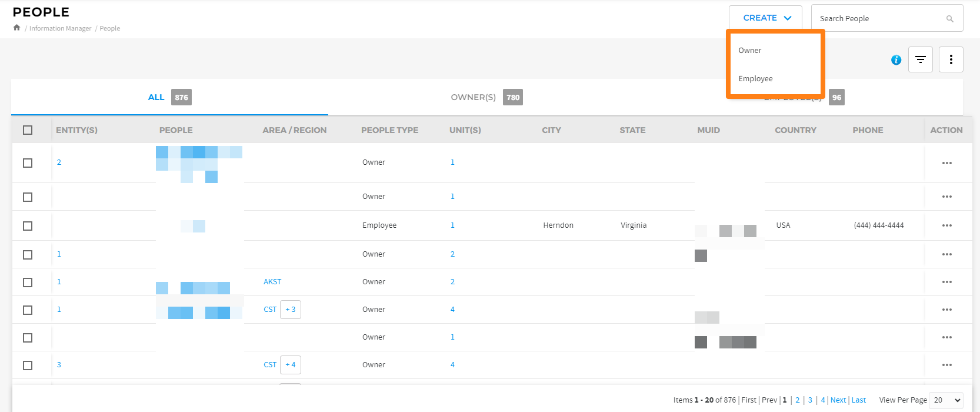
Task: Click the home icon in the breadcrumb
Action: pyautogui.click(x=16, y=28)
